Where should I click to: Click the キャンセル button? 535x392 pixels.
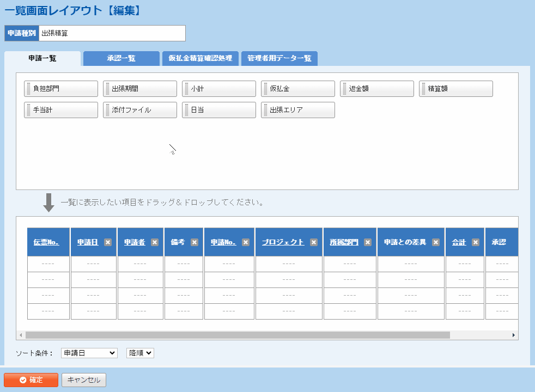[84, 380]
